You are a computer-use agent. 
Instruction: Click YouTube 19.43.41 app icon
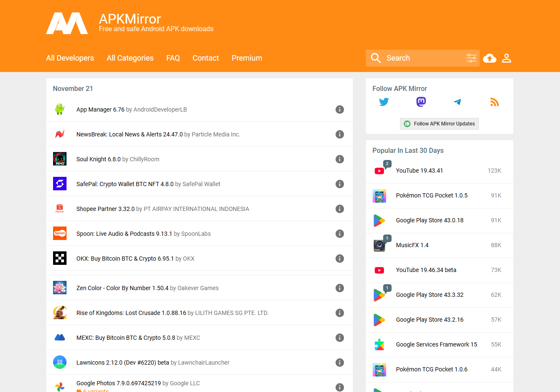(379, 171)
